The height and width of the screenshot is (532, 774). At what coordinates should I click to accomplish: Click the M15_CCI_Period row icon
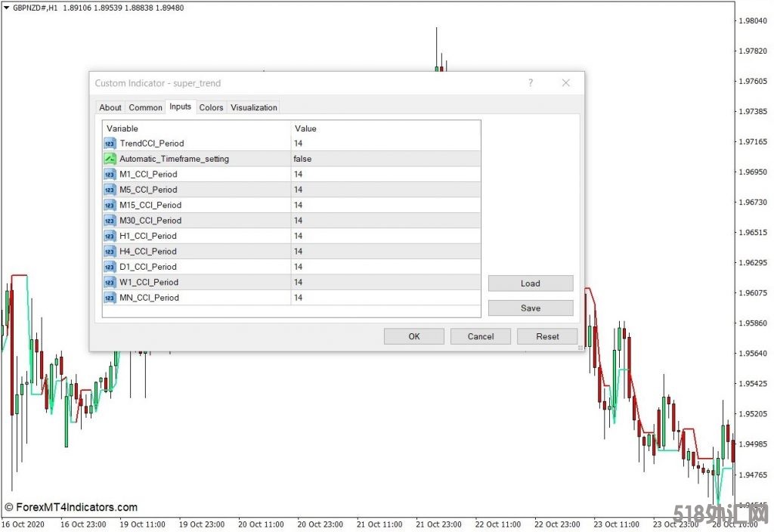pos(110,206)
